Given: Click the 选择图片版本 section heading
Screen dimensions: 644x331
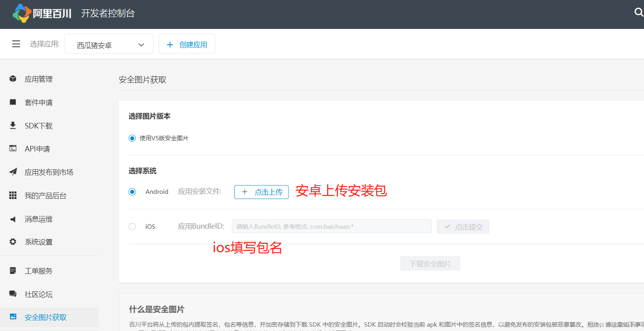Looking at the screenshot, I should click(149, 116).
